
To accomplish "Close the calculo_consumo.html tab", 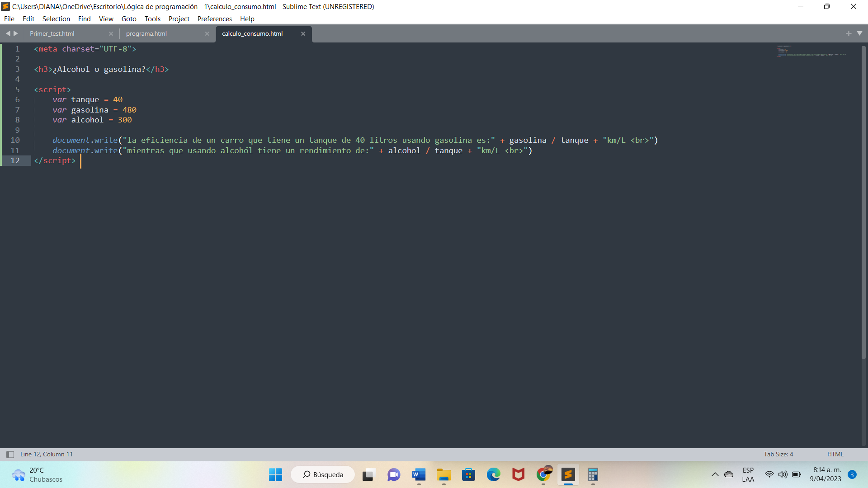I will [x=303, y=34].
